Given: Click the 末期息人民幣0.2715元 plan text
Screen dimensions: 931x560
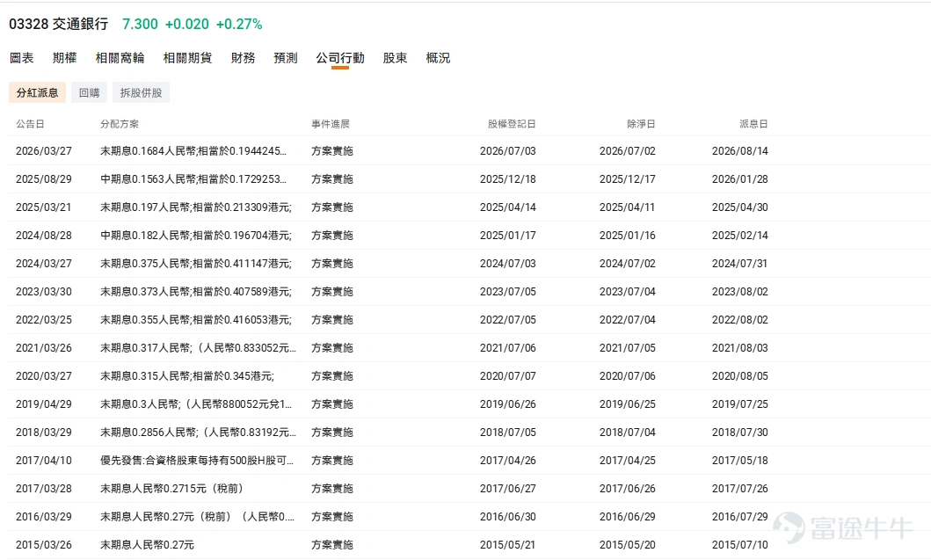Looking at the screenshot, I should click(x=171, y=488).
